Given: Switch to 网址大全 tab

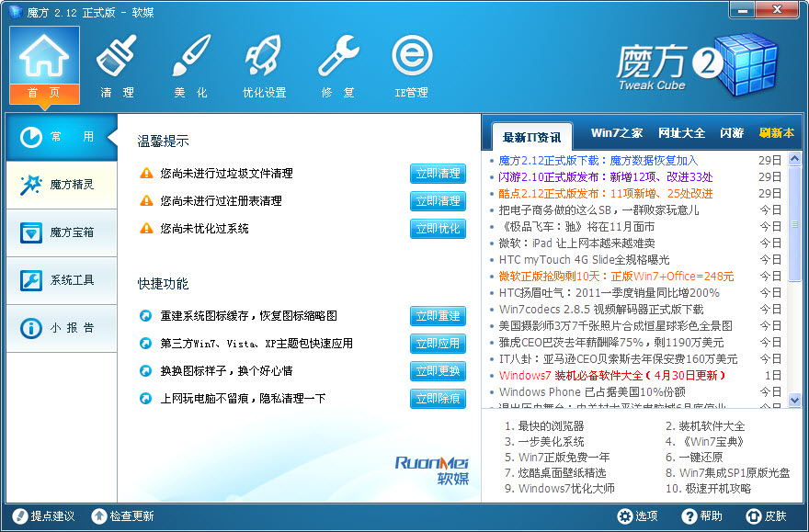Looking at the screenshot, I should coord(681,133).
